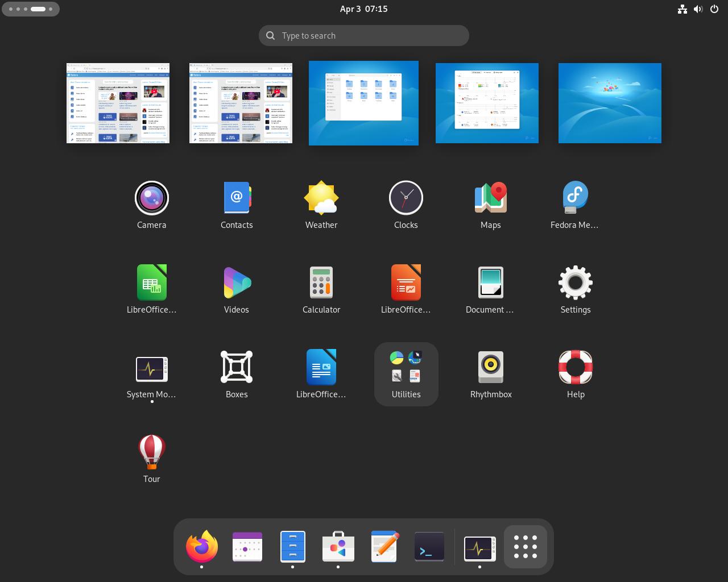The image size is (728, 582).
Task: Launch the Boxes app
Action: tap(237, 374)
